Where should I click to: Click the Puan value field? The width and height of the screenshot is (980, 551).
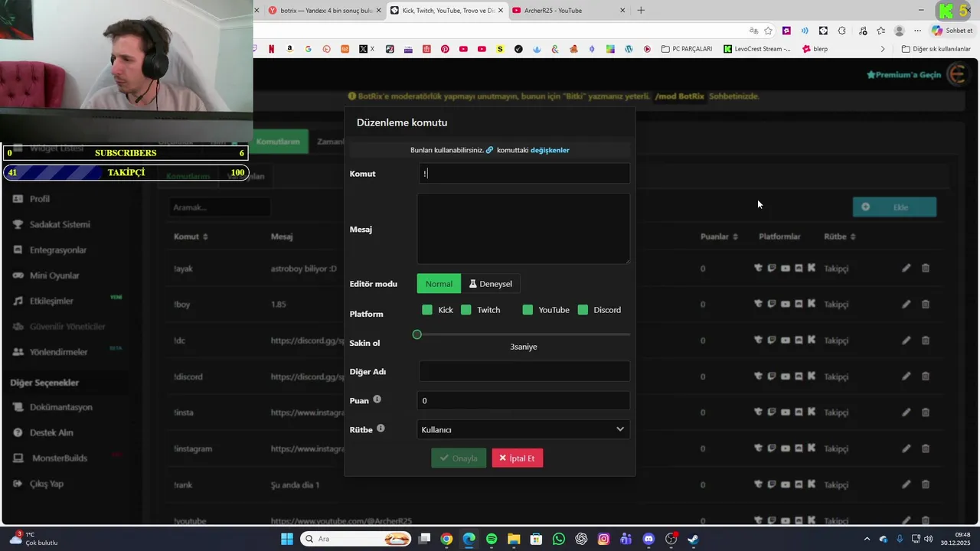click(524, 400)
